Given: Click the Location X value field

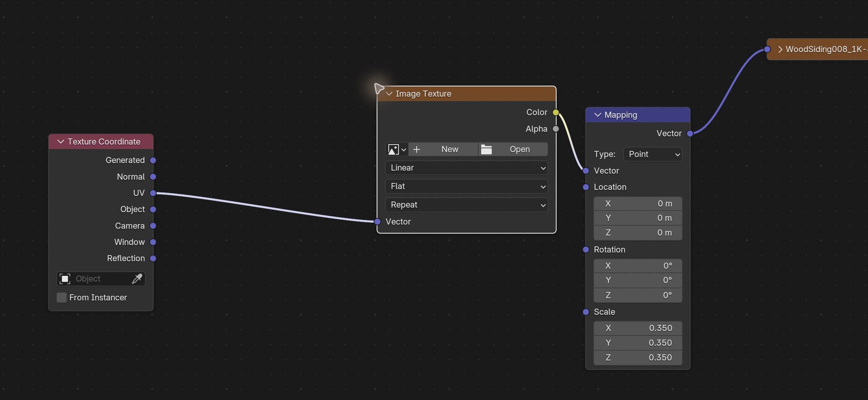Looking at the screenshot, I should pyautogui.click(x=638, y=204).
